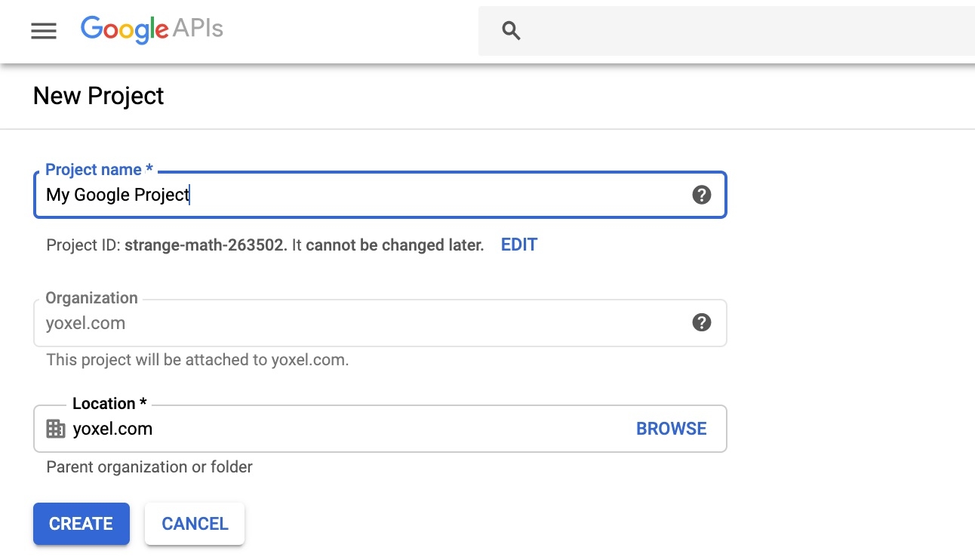Open the help icon for Project name
Screen dimensions: 975x560
[701, 195]
